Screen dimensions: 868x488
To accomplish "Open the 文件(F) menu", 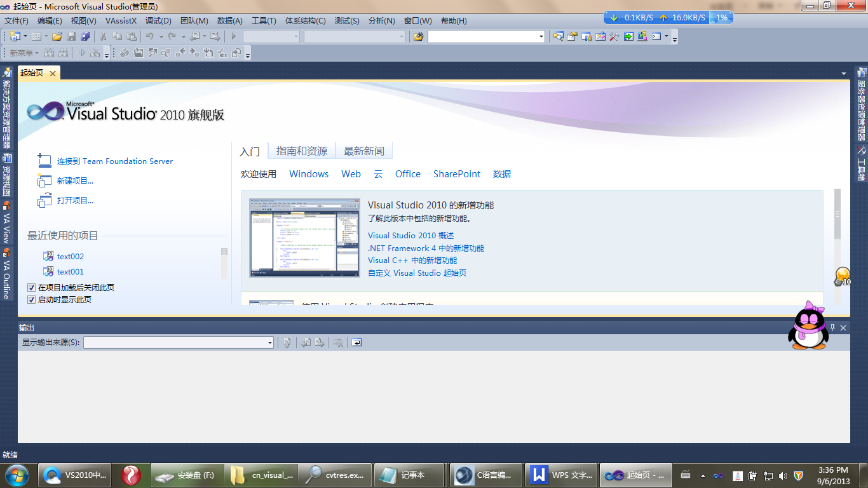I will 17,21.
